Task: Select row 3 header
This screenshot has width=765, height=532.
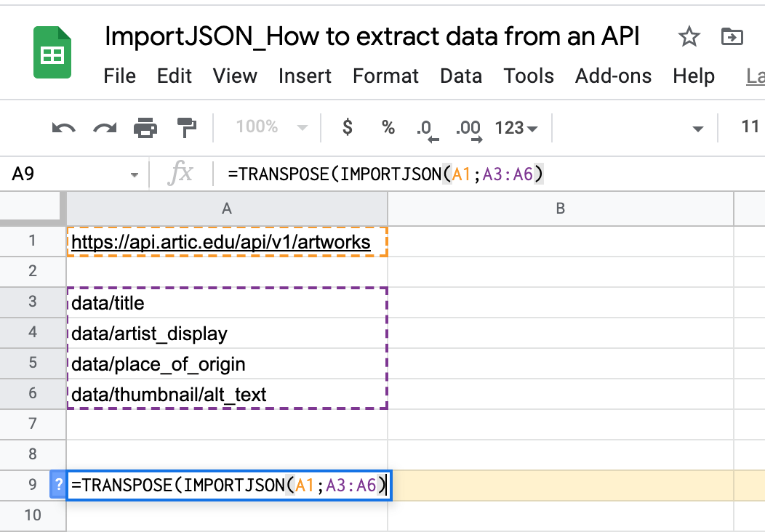Action: (33, 302)
